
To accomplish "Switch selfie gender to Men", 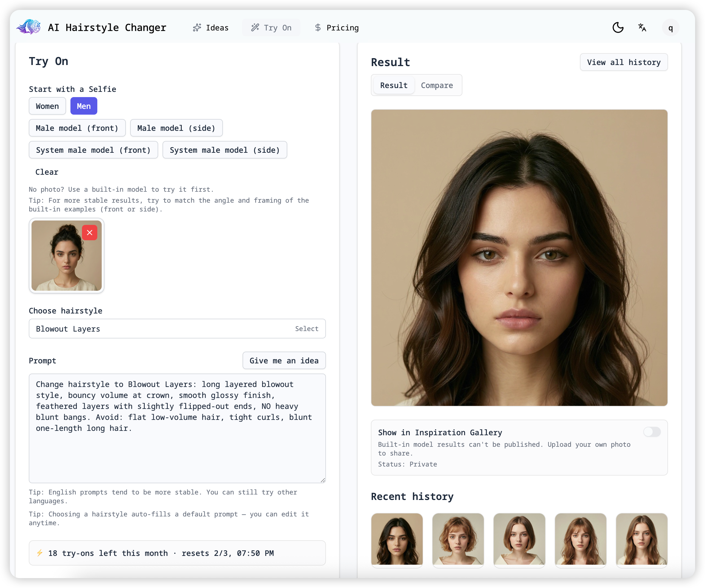I will (84, 106).
